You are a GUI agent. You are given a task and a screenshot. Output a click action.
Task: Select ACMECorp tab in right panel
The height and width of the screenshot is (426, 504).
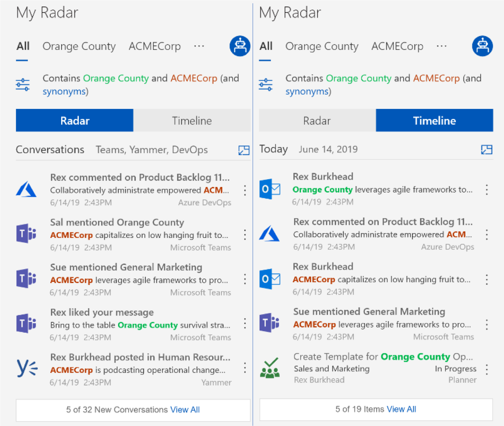pyautogui.click(x=397, y=47)
